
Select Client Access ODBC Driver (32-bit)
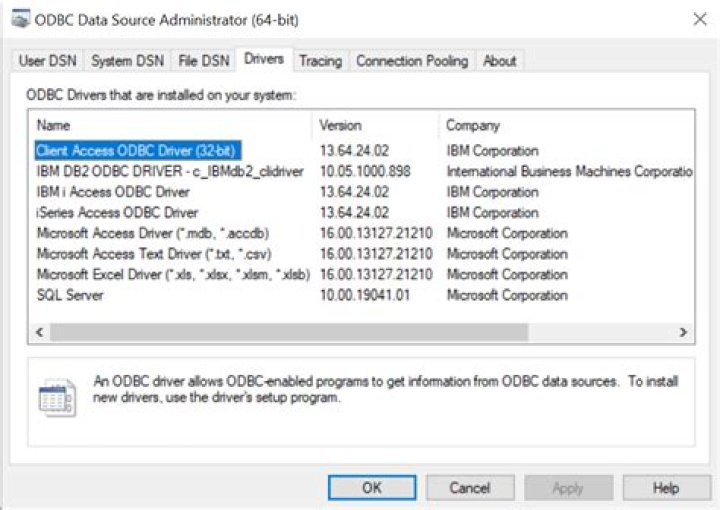click(136, 151)
